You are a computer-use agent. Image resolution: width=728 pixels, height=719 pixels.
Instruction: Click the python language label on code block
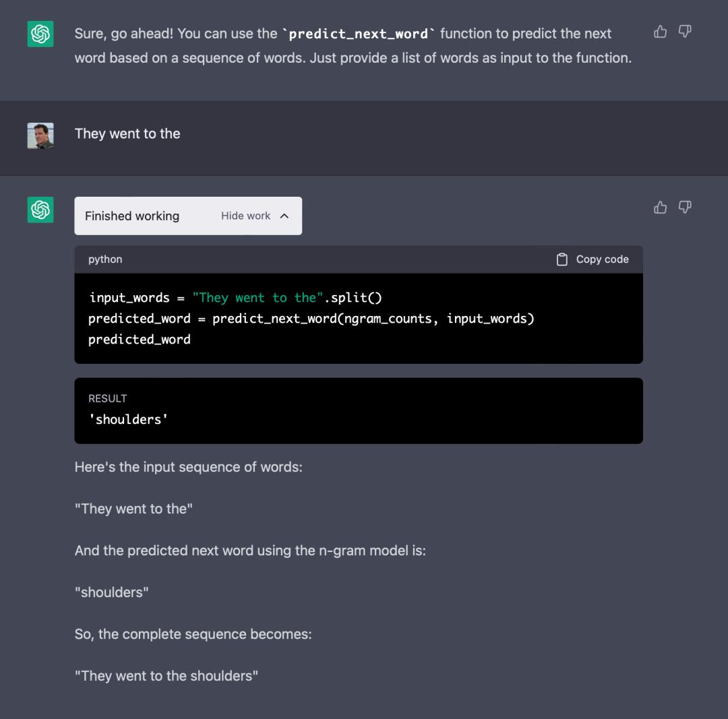click(x=105, y=259)
